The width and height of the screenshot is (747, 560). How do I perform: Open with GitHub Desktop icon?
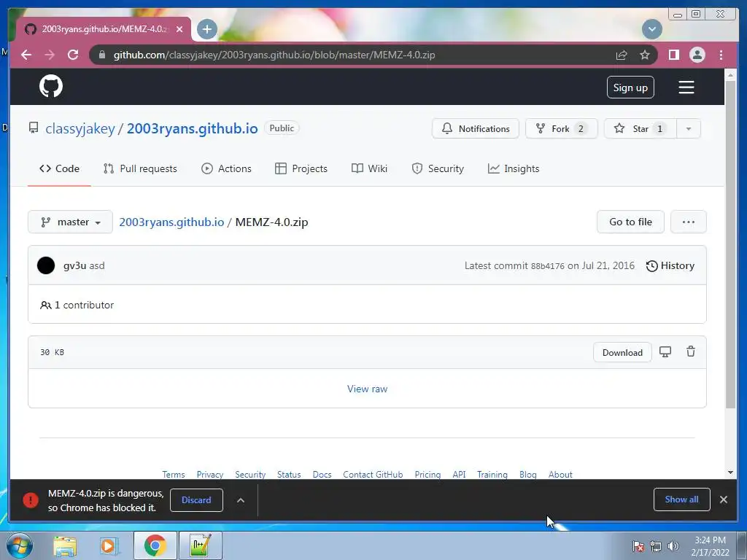665,352
